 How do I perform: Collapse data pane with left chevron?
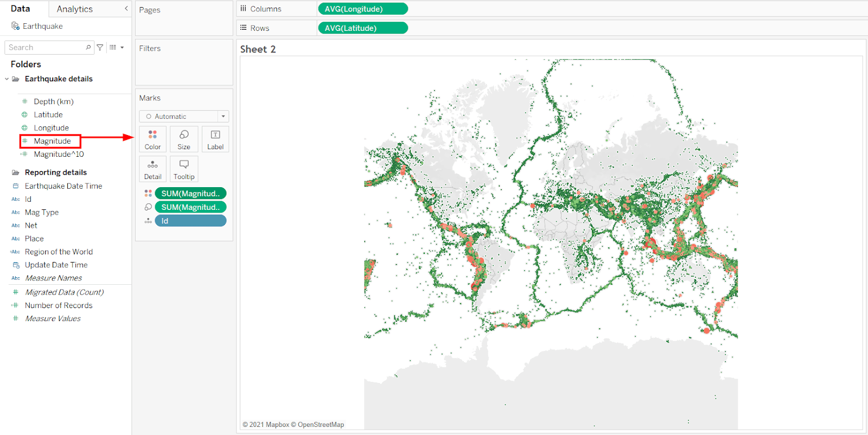pyautogui.click(x=126, y=8)
